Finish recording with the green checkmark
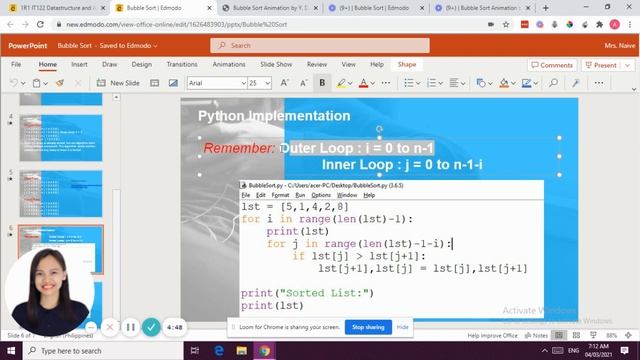This screenshot has height=360, width=640. pyautogui.click(x=151, y=327)
